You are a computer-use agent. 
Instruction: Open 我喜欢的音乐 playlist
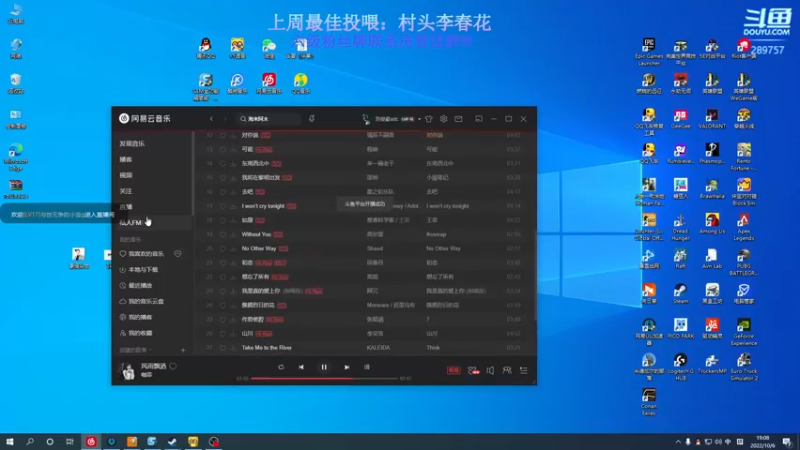[x=146, y=254]
